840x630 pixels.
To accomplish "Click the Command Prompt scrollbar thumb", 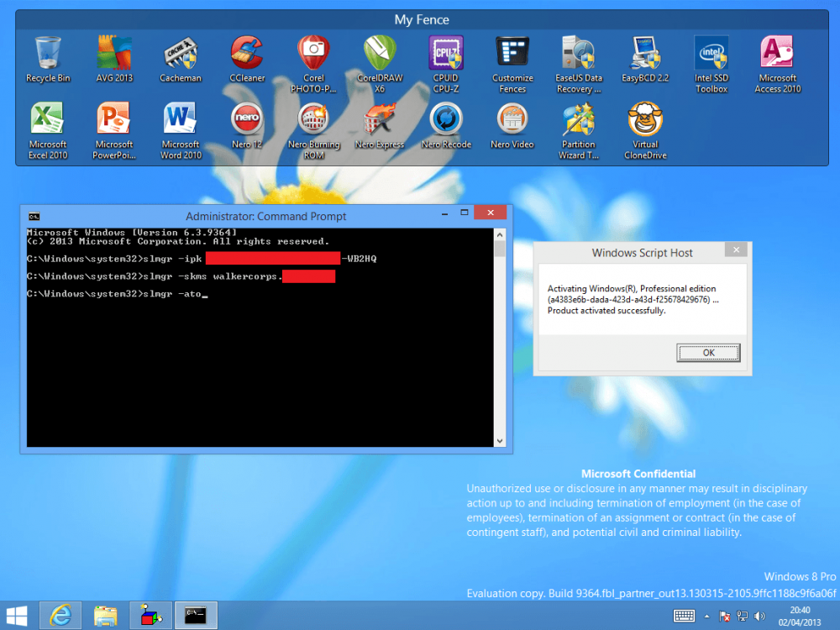I will pos(499,249).
